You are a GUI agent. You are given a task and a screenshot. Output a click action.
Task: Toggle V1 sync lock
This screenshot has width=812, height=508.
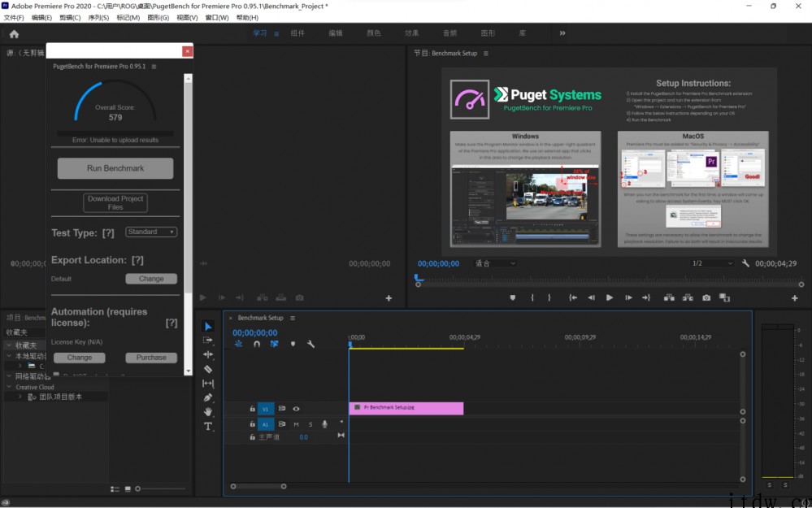coord(282,409)
